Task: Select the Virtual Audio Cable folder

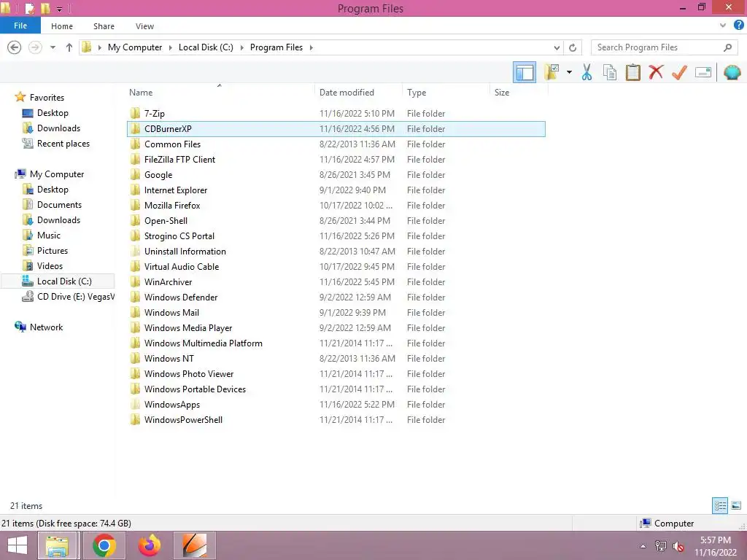Action: pos(336,267)
